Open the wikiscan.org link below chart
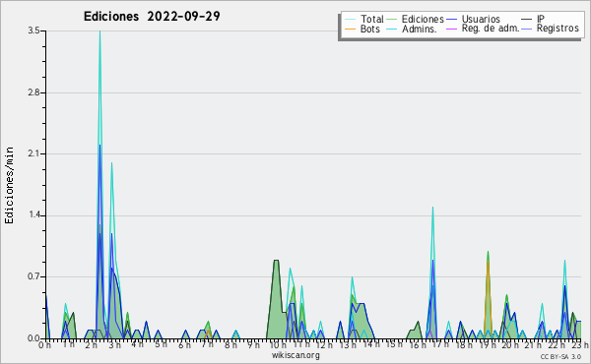Viewport: 591px width, 364px height. tap(295, 355)
